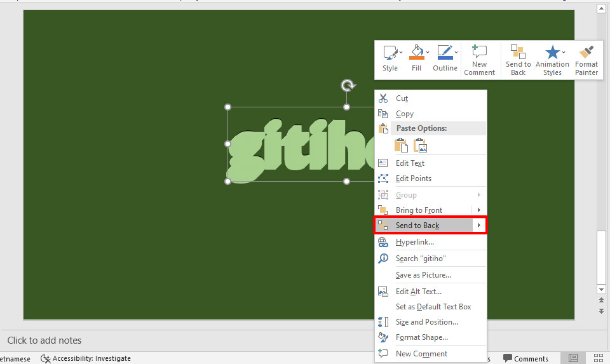610x364 pixels.
Task: Open Animation Styles star icon
Action: 552,52
